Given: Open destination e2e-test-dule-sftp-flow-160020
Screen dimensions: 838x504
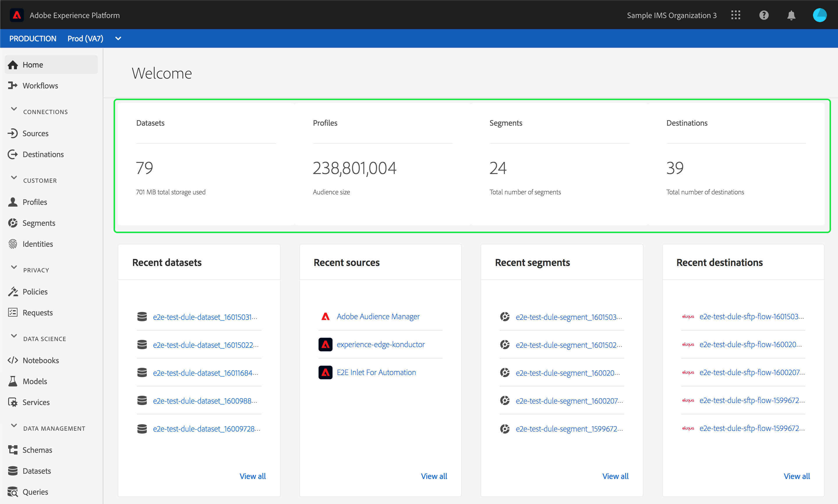Looking at the screenshot, I should coord(750,344).
